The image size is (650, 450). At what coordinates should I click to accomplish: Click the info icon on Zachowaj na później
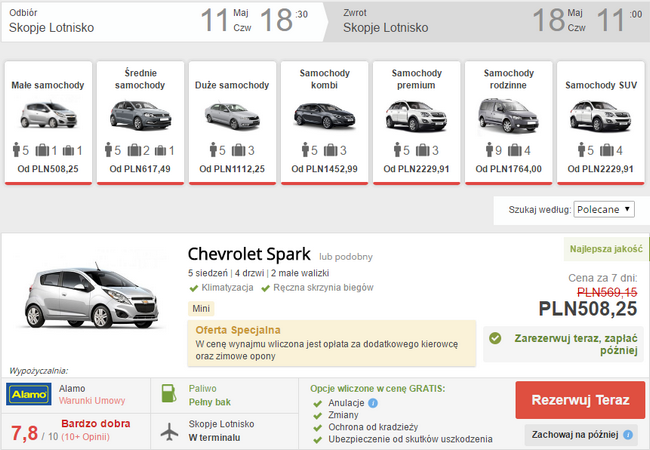[x=628, y=435]
